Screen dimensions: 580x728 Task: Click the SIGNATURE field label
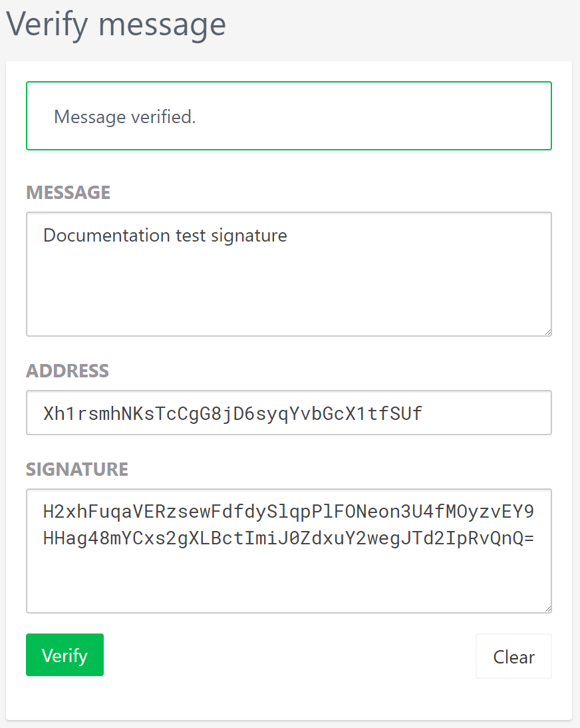coord(77,469)
